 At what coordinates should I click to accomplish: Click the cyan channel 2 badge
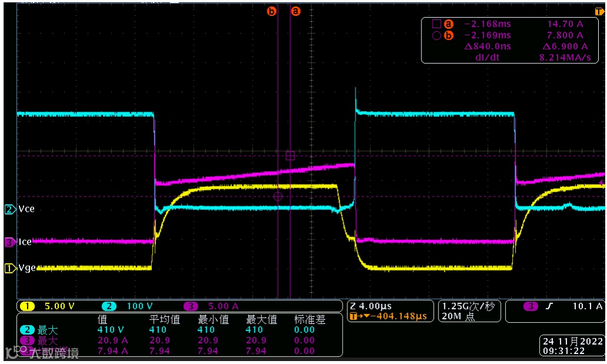coord(109,306)
